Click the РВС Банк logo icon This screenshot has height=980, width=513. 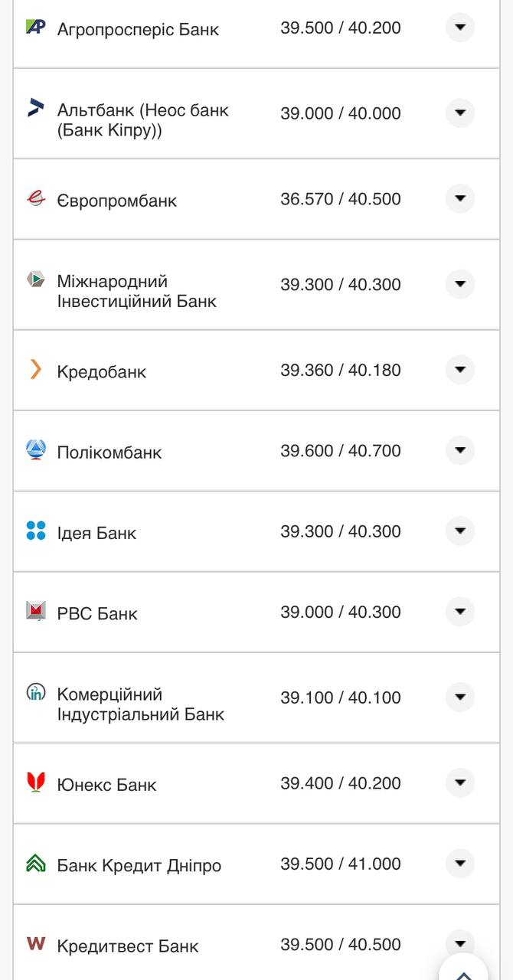click(x=36, y=611)
